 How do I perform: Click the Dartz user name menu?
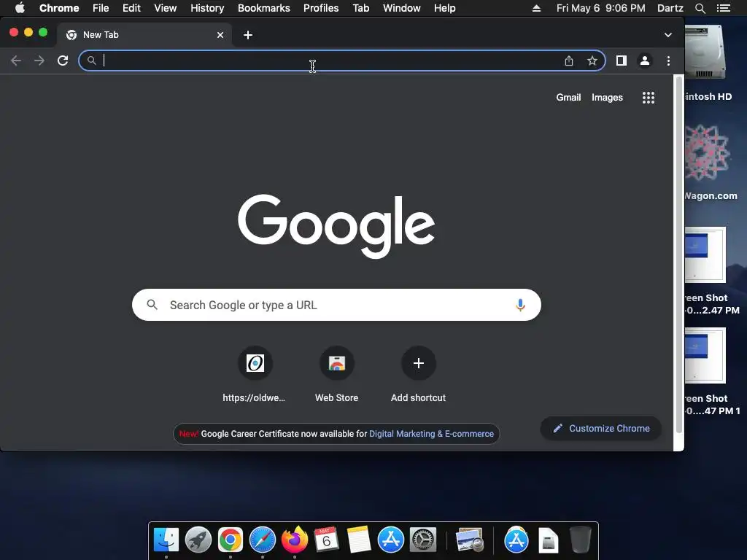pyautogui.click(x=670, y=8)
